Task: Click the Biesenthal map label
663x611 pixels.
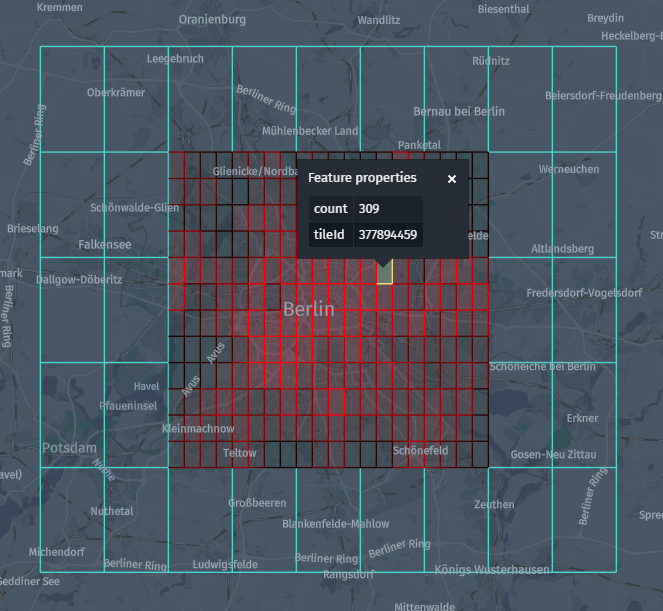Action: (504, 9)
